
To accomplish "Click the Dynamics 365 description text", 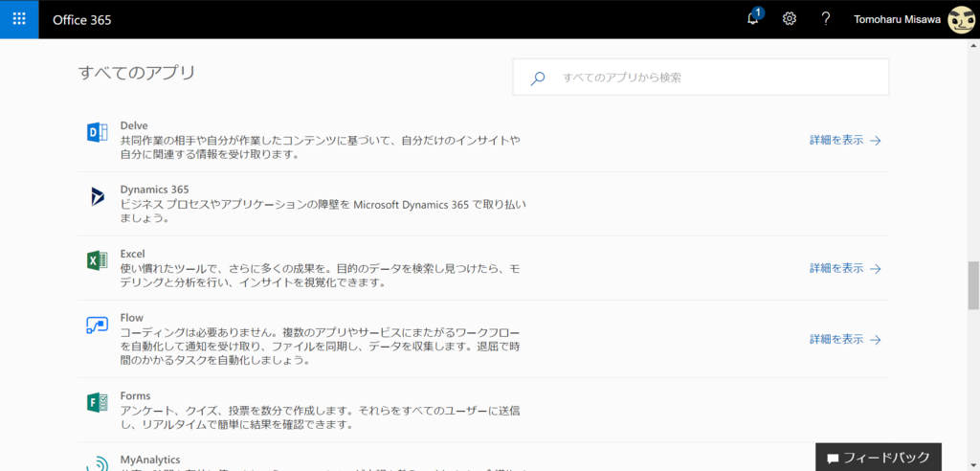I will pyautogui.click(x=323, y=212).
